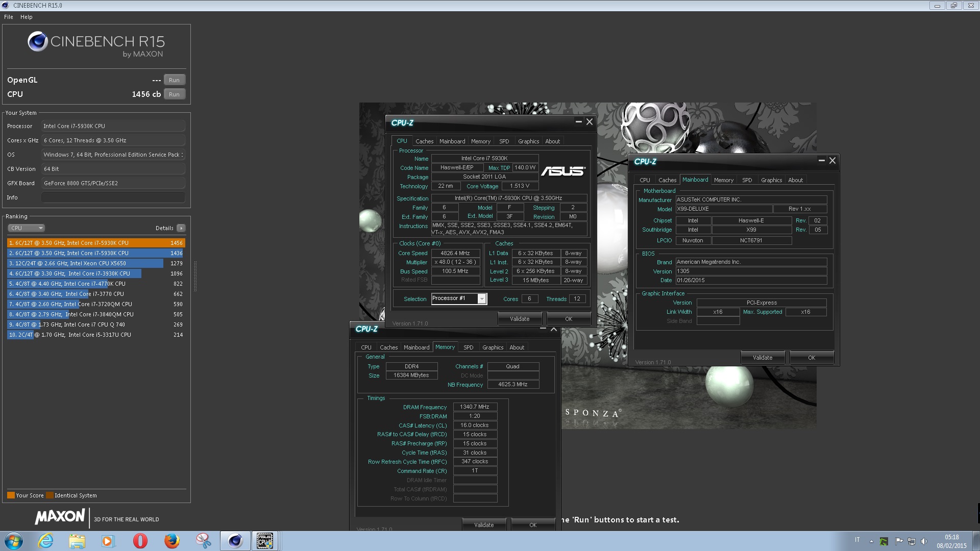This screenshot has height=551, width=980.
Task: Open About tab in processor CPU-Z window
Action: (x=552, y=141)
